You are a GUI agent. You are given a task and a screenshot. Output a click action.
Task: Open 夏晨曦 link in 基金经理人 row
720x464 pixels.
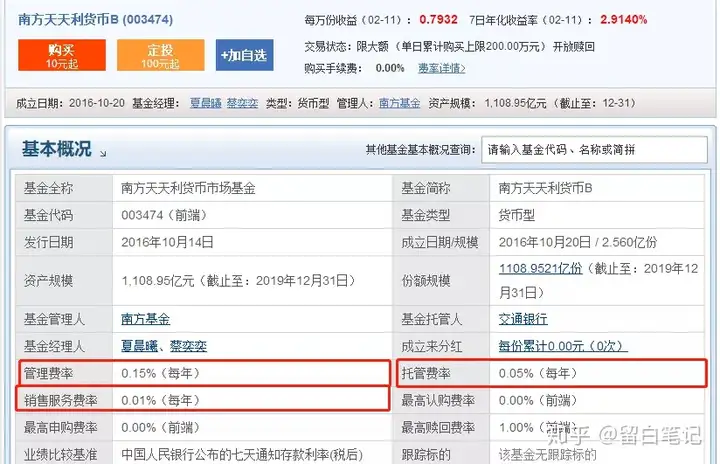[x=139, y=346]
